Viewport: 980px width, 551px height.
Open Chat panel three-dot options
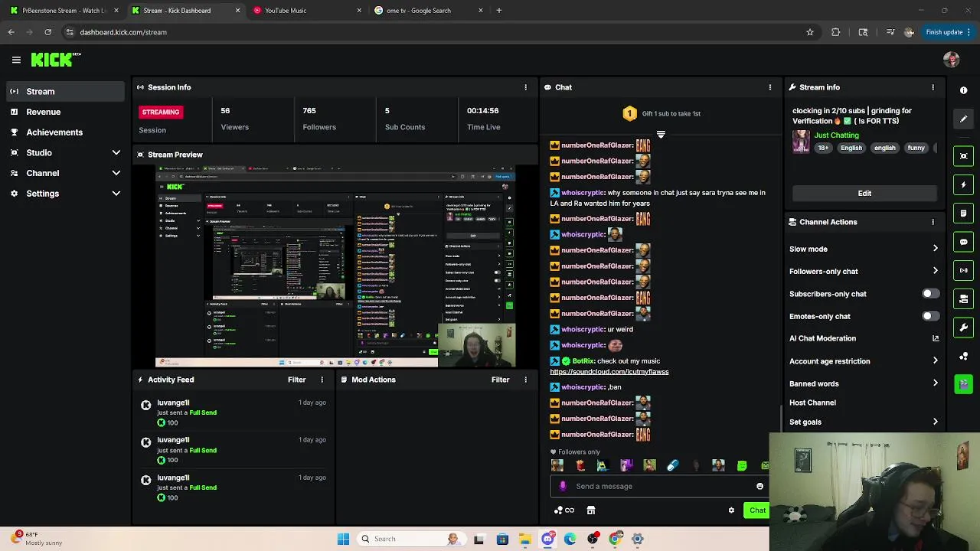[770, 87]
